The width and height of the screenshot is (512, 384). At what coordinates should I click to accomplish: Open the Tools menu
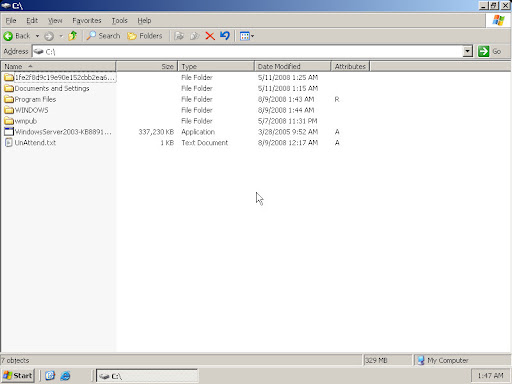119,21
